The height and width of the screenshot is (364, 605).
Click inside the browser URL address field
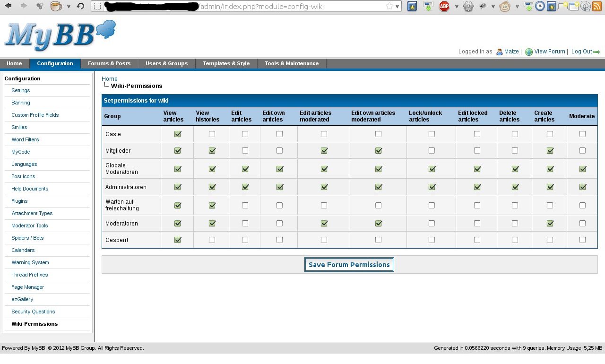point(260,7)
